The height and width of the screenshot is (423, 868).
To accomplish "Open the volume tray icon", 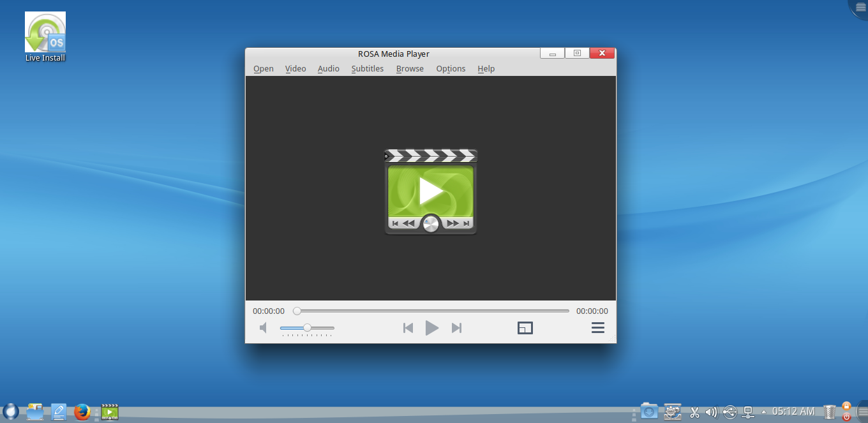I will pos(712,412).
